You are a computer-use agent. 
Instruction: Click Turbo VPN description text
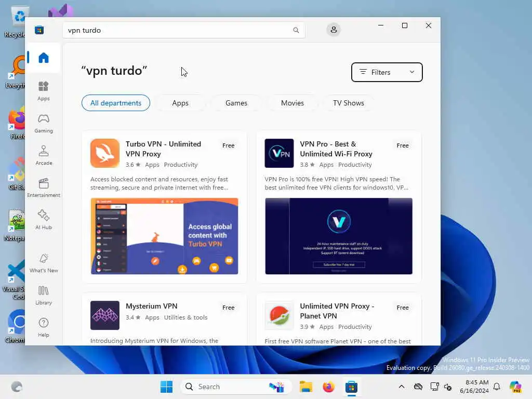point(159,183)
